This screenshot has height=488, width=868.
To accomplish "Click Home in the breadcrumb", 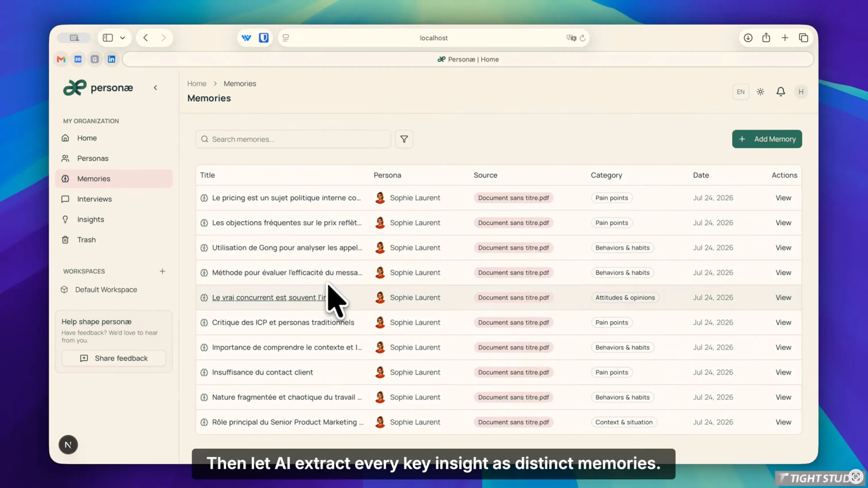I will tap(197, 84).
